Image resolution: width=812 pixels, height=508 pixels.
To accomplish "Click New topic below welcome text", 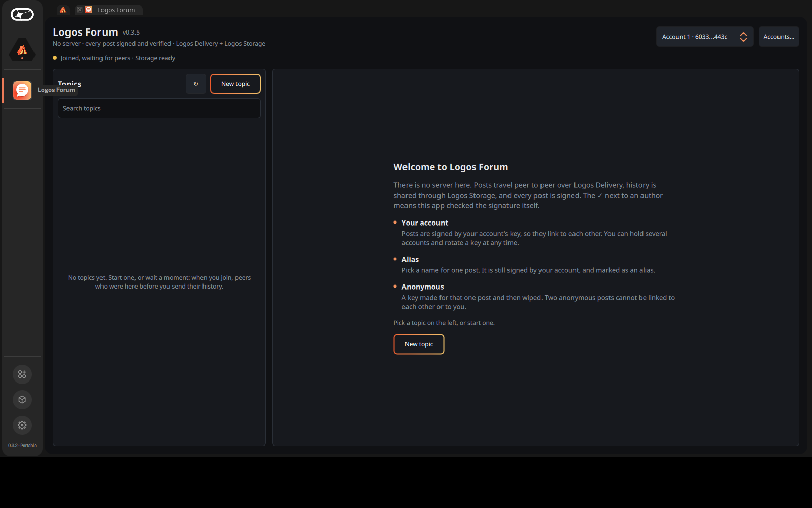I will click(419, 344).
